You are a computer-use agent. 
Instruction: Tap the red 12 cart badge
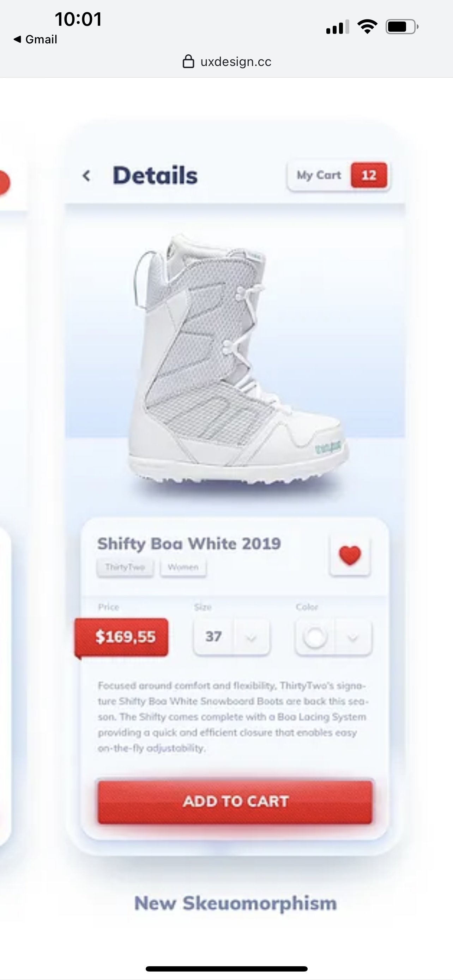pyautogui.click(x=369, y=175)
